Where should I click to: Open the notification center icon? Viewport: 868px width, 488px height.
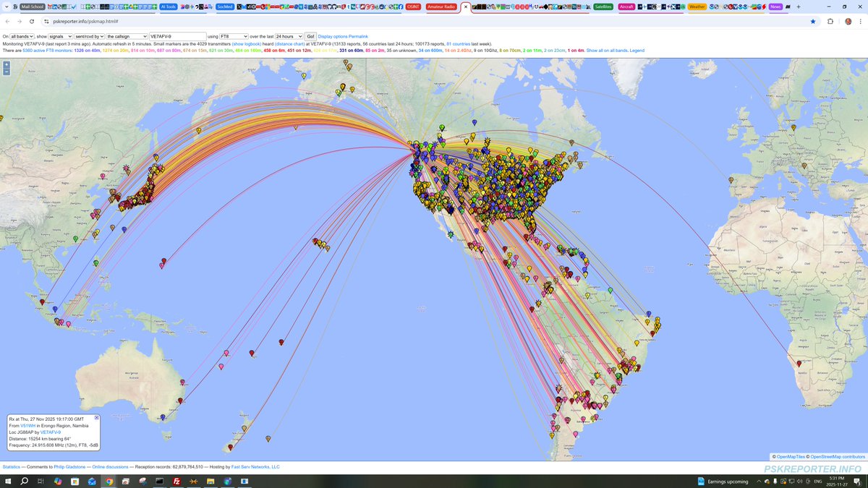856,481
